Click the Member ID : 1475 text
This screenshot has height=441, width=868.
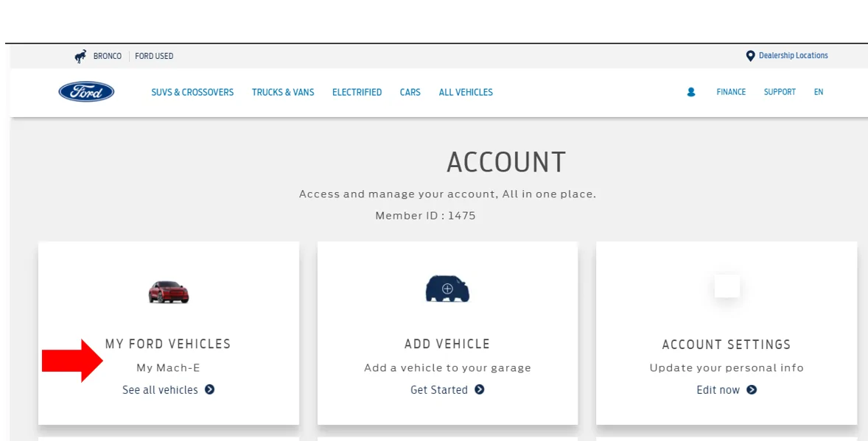click(x=425, y=215)
